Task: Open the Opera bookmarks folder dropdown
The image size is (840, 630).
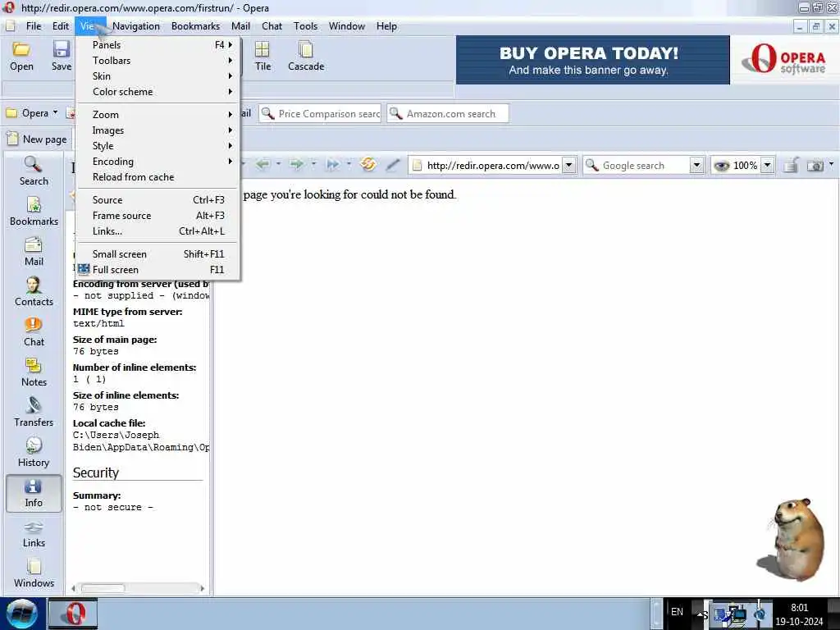Action: click(32, 113)
